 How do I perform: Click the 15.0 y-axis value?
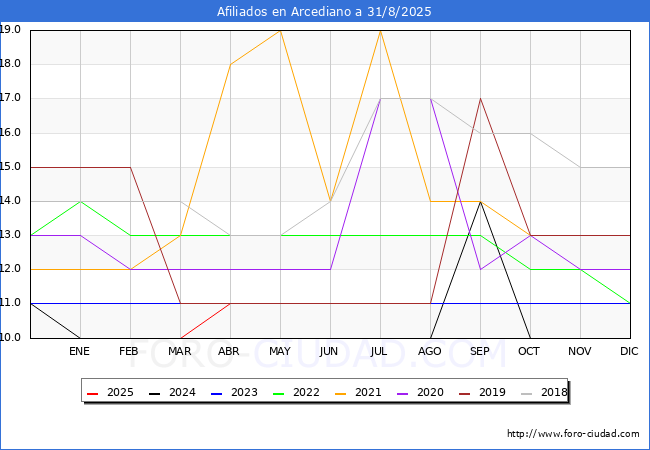[x=10, y=166]
